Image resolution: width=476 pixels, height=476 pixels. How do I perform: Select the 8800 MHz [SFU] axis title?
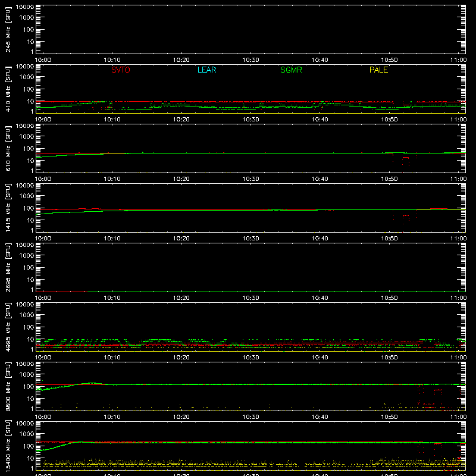(8, 387)
